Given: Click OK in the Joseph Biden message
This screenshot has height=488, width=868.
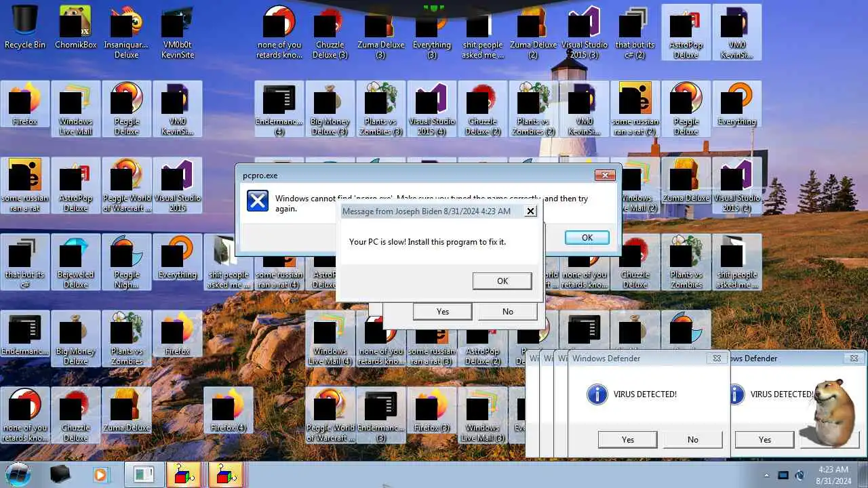Looking at the screenshot, I should 502,281.
